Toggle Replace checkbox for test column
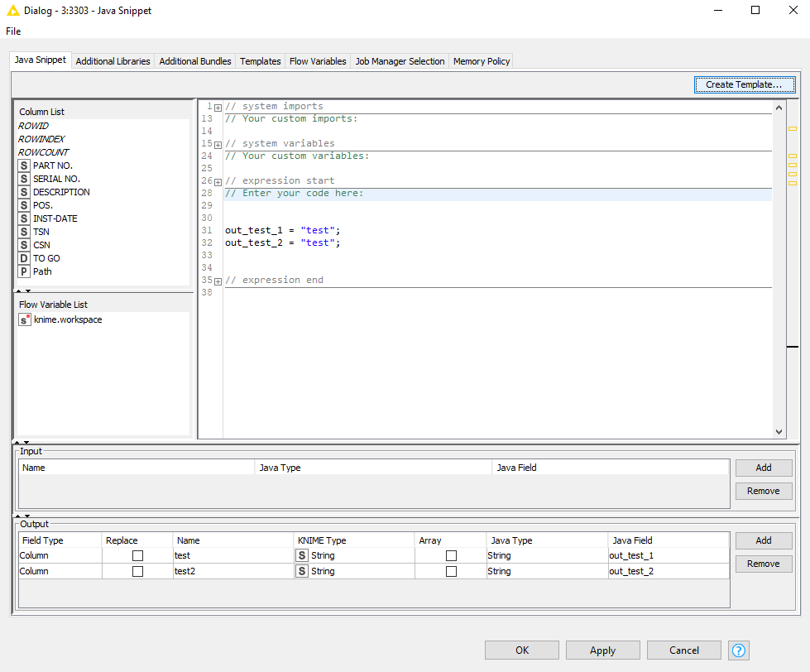810x672 pixels. tap(137, 555)
